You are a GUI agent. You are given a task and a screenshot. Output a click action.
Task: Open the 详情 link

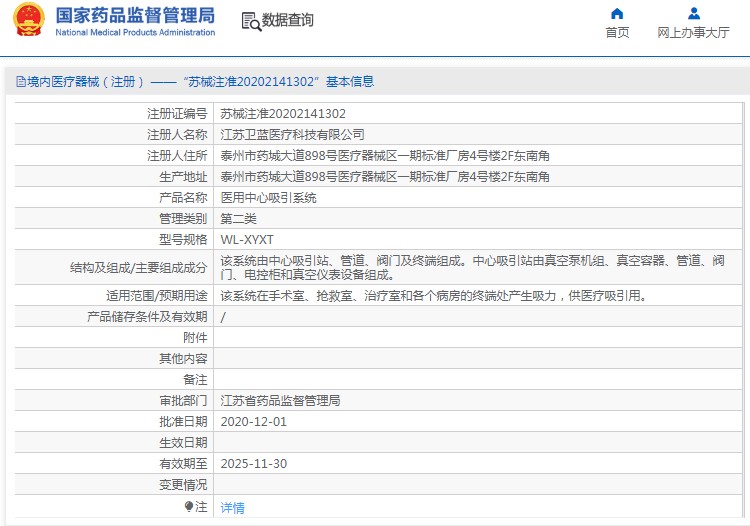232,507
